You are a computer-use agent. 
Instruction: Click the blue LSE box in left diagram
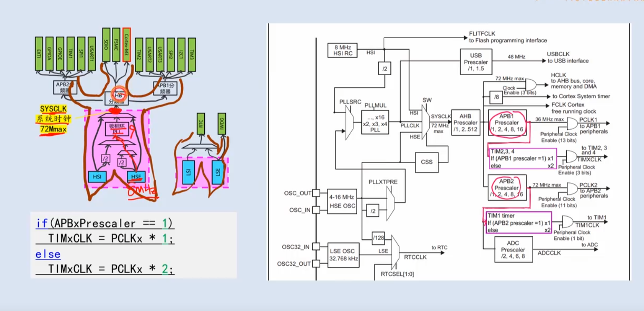point(218,172)
